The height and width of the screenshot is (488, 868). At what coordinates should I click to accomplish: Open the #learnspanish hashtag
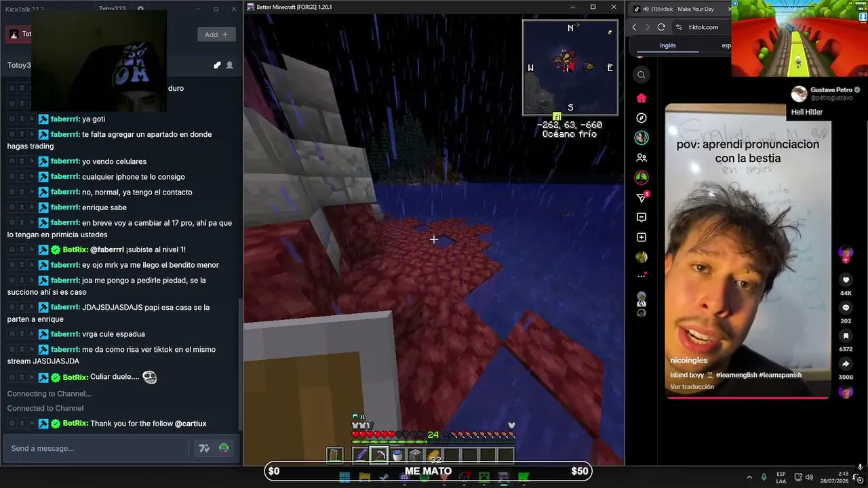pyautogui.click(x=781, y=375)
